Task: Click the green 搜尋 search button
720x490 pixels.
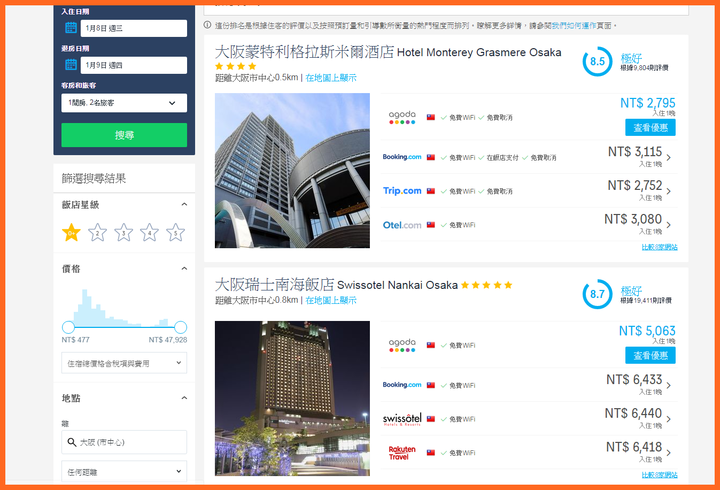Action: pos(124,135)
